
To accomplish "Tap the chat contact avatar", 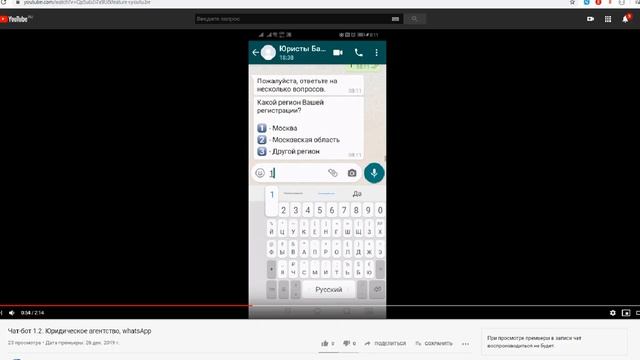I will [x=268, y=52].
